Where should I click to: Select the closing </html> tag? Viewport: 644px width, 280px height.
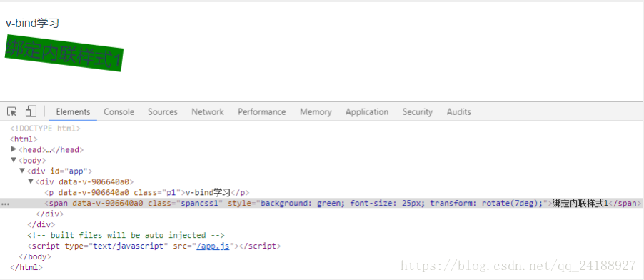(x=26, y=268)
